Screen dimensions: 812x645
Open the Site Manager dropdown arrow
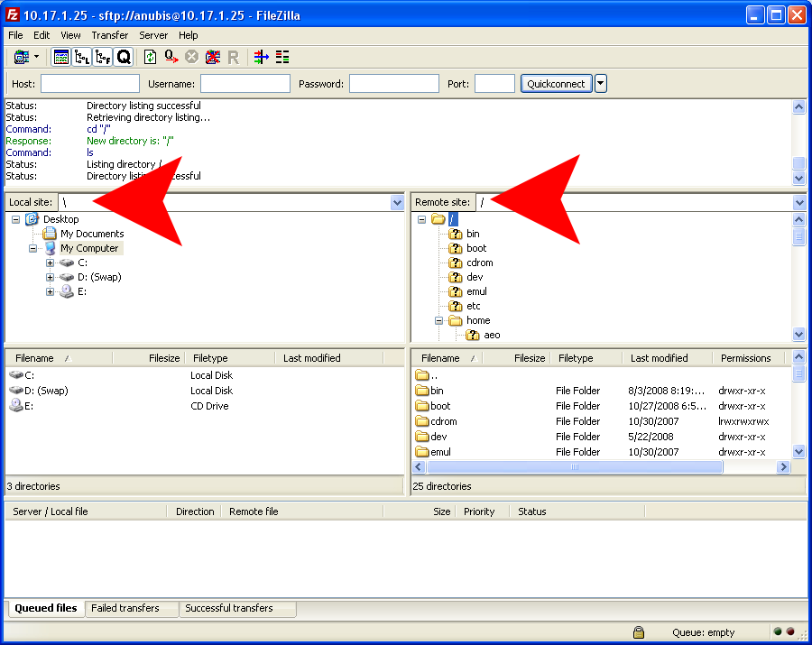pos(36,57)
